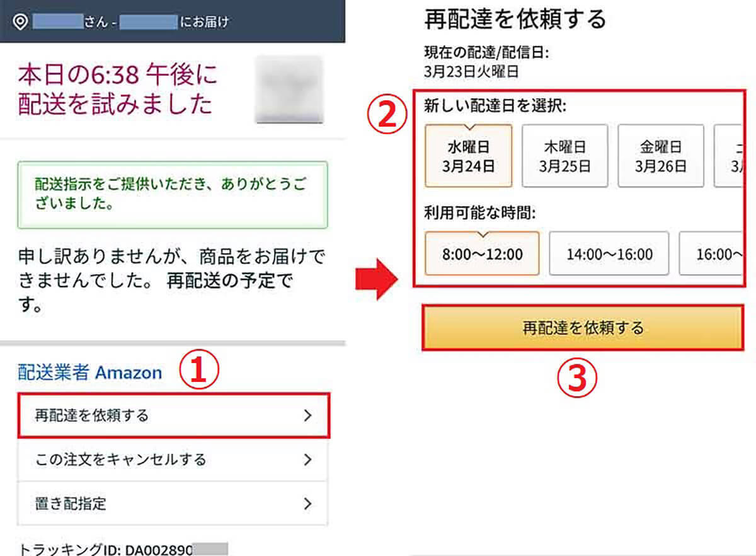The height and width of the screenshot is (556, 756).
Task: Select the 8:00～12:00 time slot
Action: [x=482, y=253]
